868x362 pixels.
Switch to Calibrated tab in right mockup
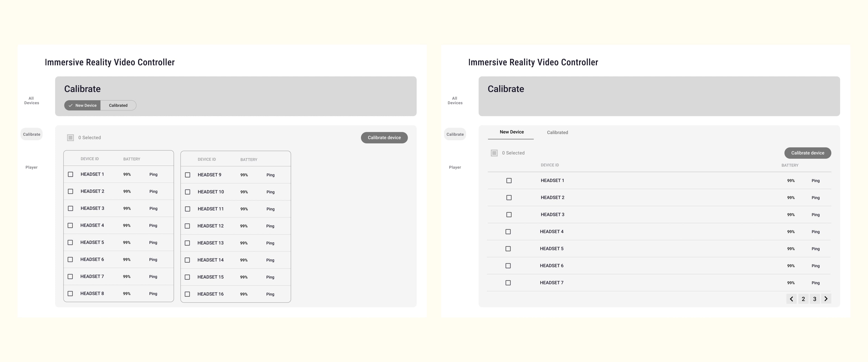(557, 132)
